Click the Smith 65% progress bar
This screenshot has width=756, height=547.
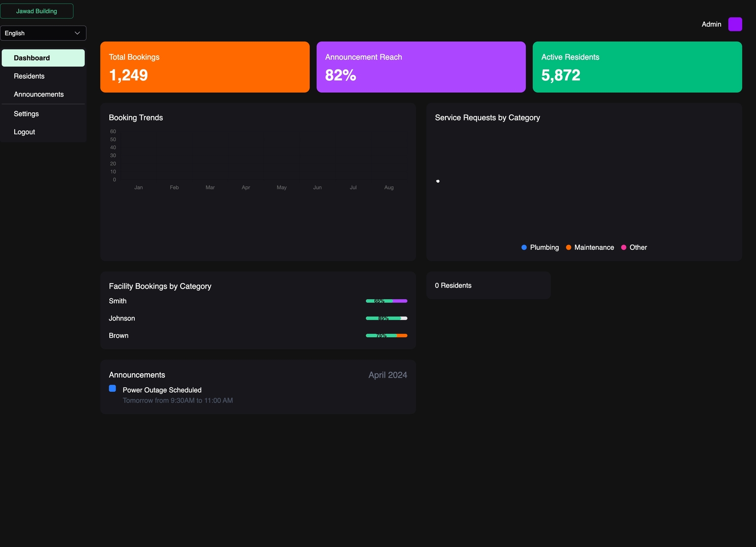pyautogui.click(x=386, y=301)
